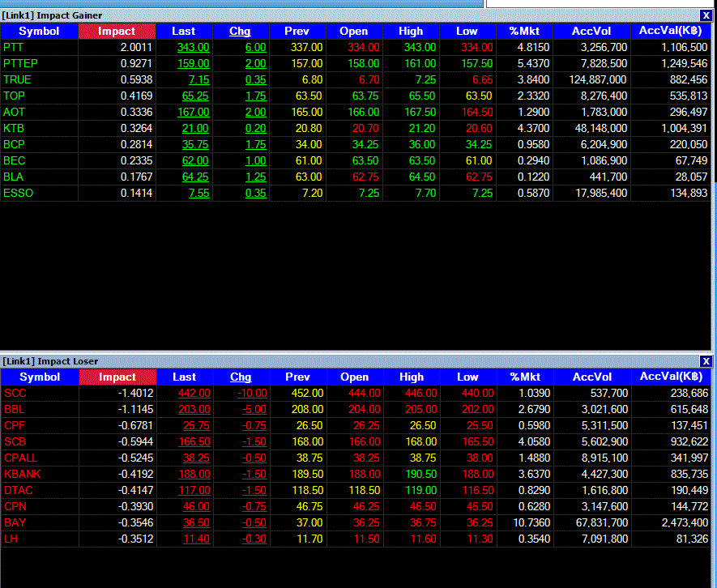The height and width of the screenshot is (588, 717).
Task: Select the AOT symbol
Action: coord(14,112)
